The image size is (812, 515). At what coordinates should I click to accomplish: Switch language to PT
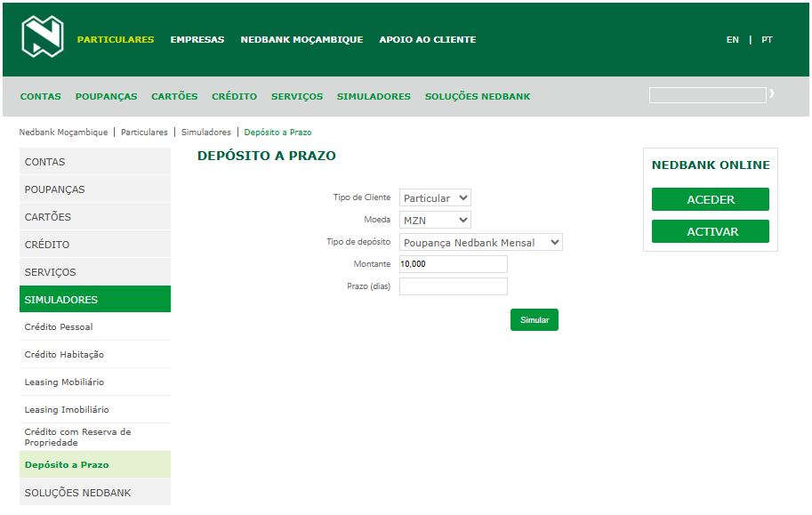[767, 40]
